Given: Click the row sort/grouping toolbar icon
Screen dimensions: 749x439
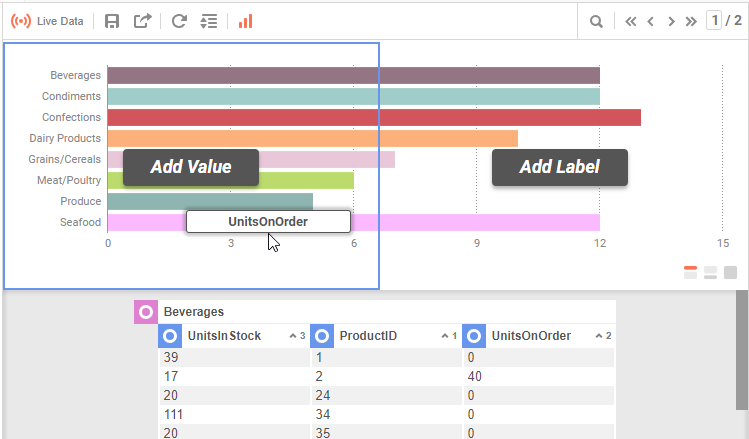Looking at the screenshot, I should (x=209, y=21).
